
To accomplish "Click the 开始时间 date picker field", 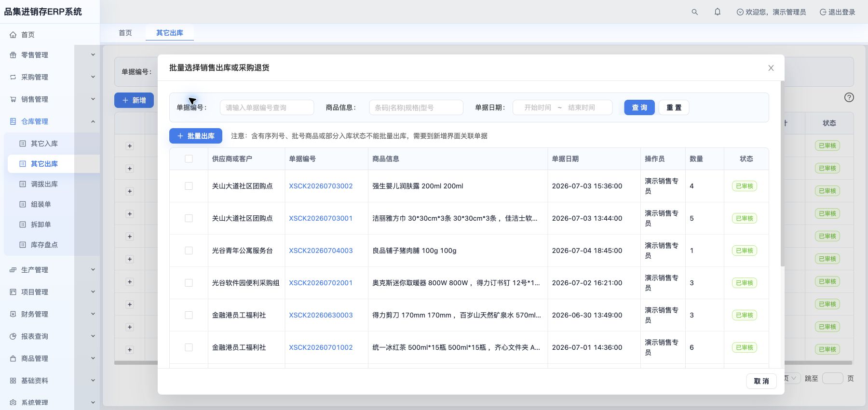I will point(538,107).
